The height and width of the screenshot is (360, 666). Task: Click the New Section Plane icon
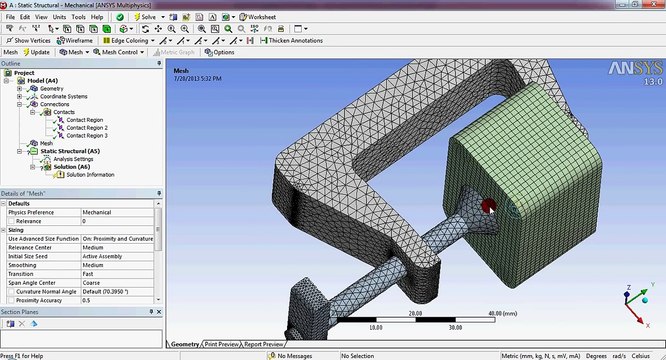[10, 324]
